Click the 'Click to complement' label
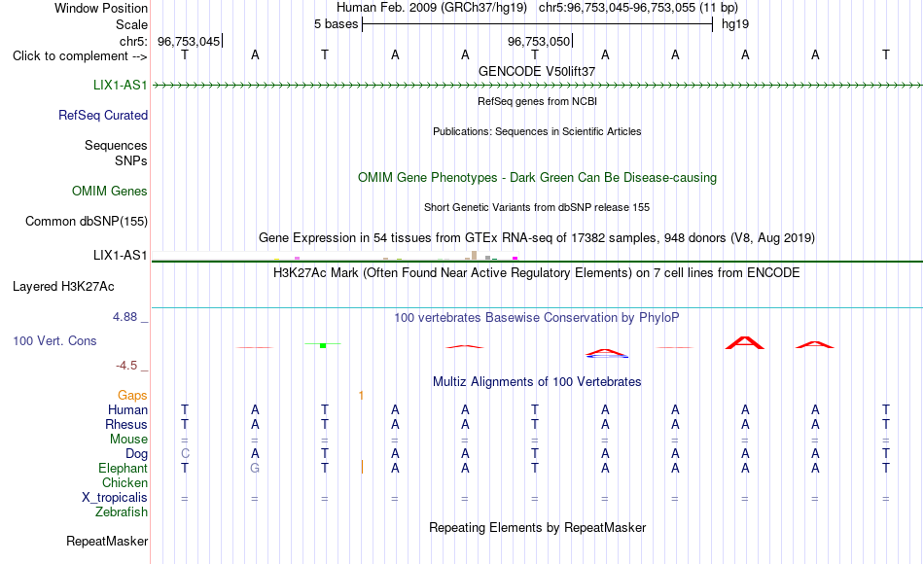 click(80, 56)
